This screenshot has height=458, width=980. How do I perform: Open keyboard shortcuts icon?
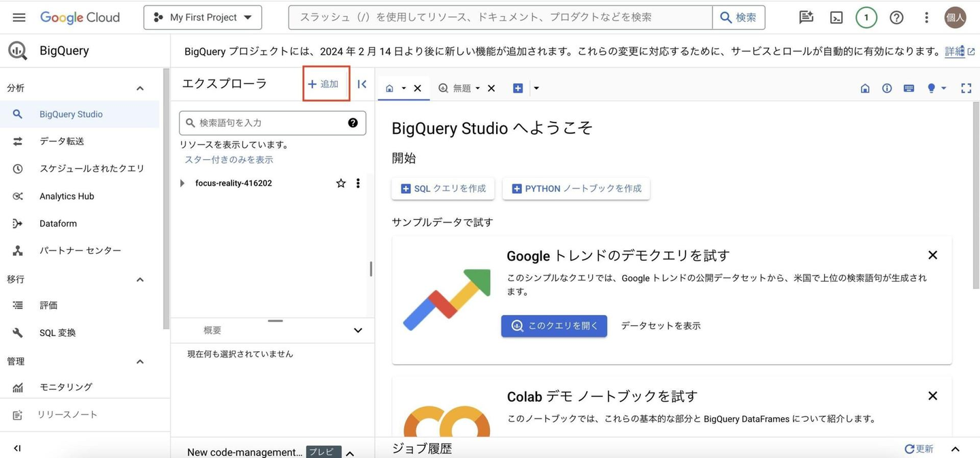click(909, 88)
